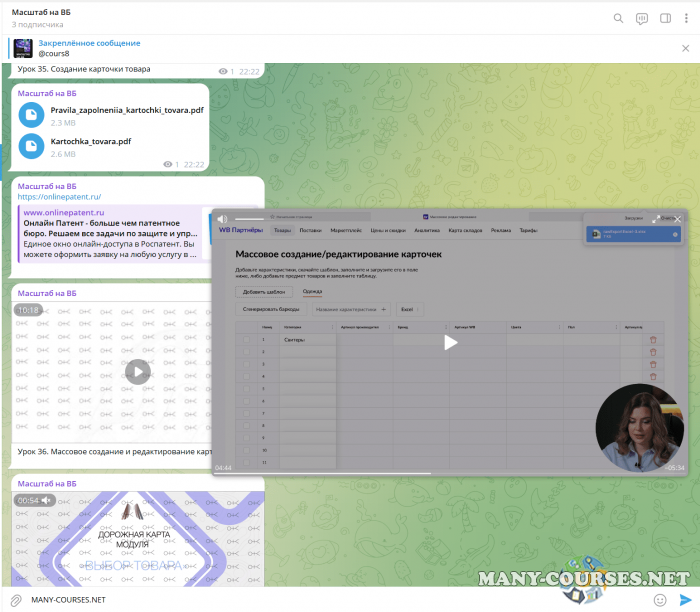This screenshot has width=700, height=612.
Task: Mute the floating video player speaker
Action: click(x=222, y=219)
